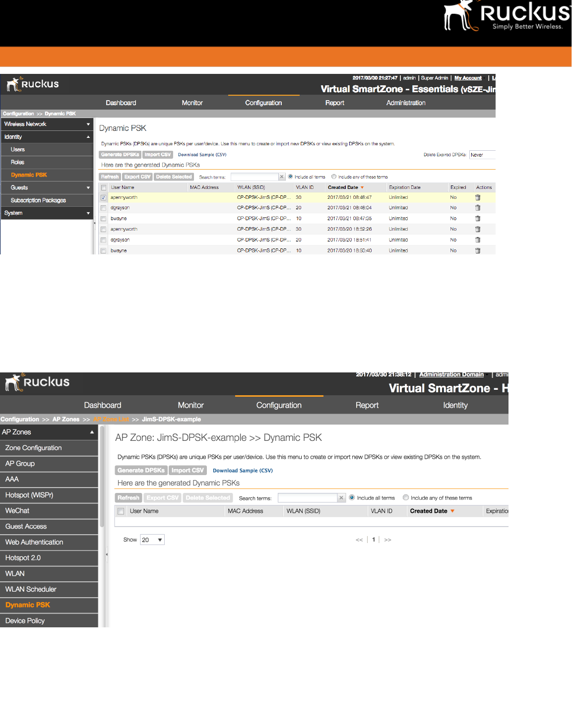Delete bwayne entry created 2017/03/20 18:50:40
The height and width of the screenshot is (728, 572).
(x=478, y=250)
